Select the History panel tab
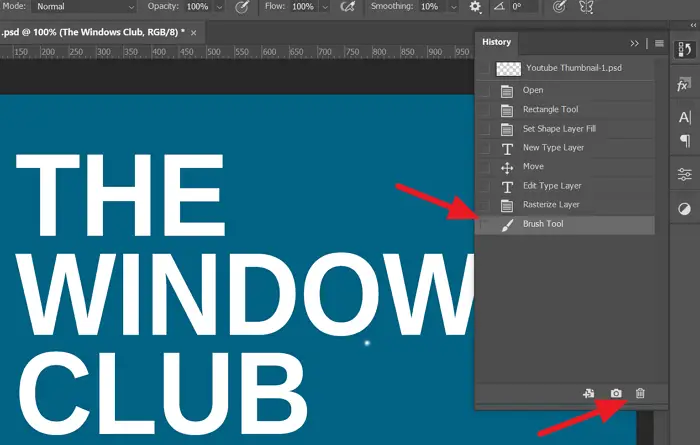The width and height of the screenshot is (700, 445). click(496, 42)
